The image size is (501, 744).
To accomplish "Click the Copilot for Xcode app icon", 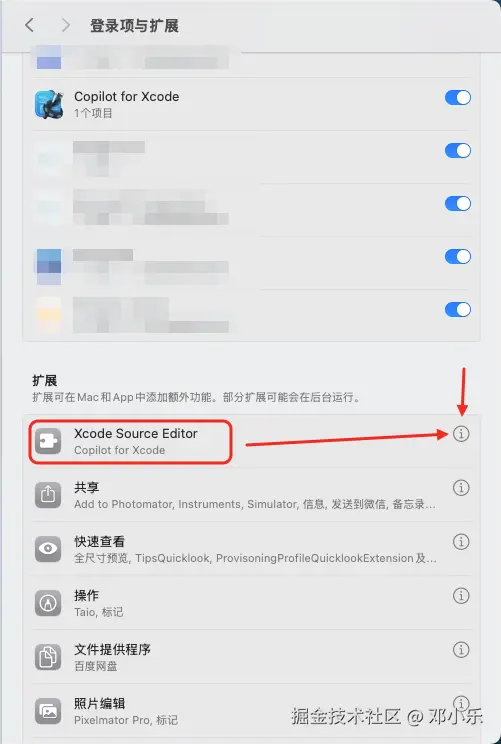I will pos(49,104).
